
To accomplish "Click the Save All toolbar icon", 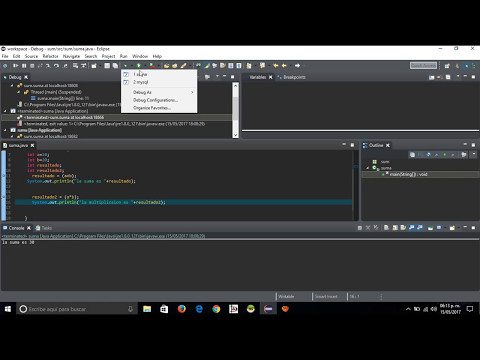I will click(x=115, y=66).
